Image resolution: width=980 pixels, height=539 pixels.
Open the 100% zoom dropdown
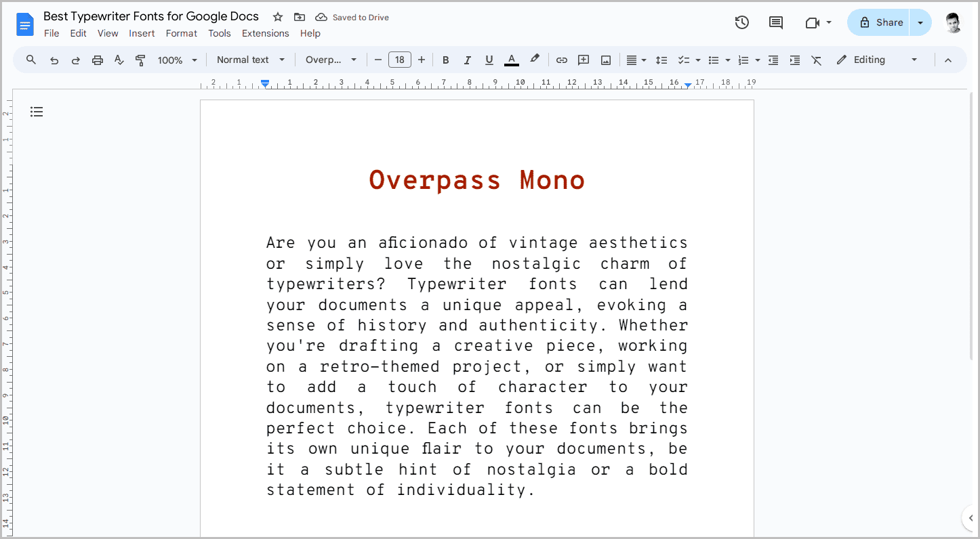(x=178, y=60)
